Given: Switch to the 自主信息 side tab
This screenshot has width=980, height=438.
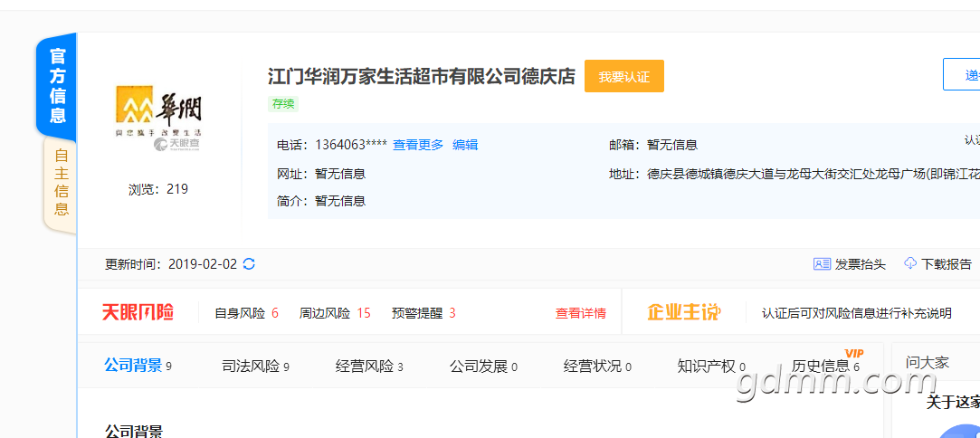Looking at the screenshot, I should point(61,183).
